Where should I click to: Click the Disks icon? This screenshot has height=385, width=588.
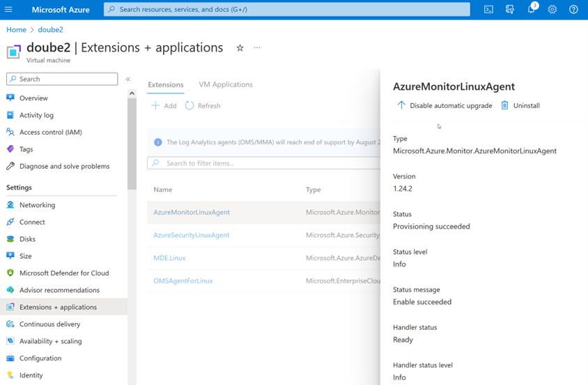pos(10,239)
